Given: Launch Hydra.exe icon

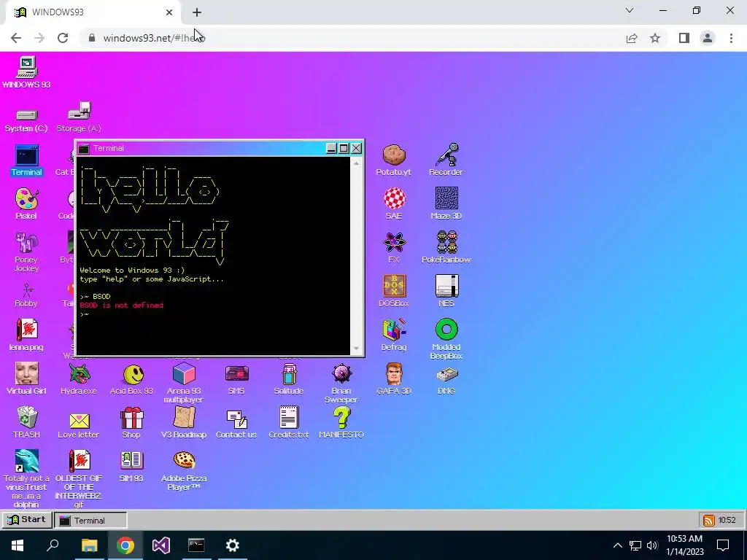Looking at the screenshot, I should pyautogui.click(x=79, y=374).
